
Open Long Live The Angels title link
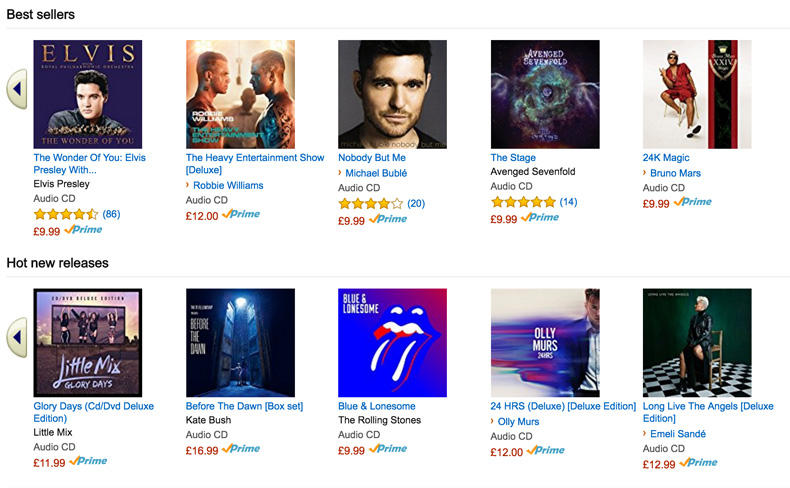point(707,406)
